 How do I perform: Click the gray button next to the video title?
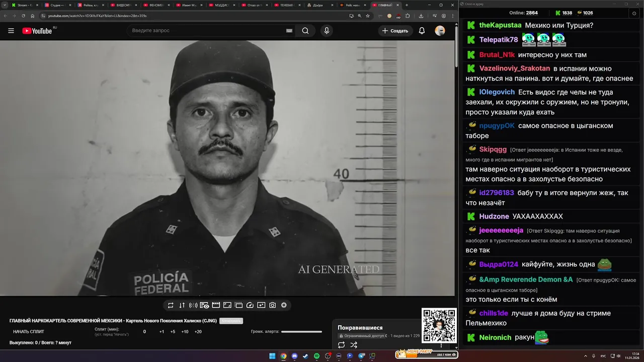tap(231, 321)
